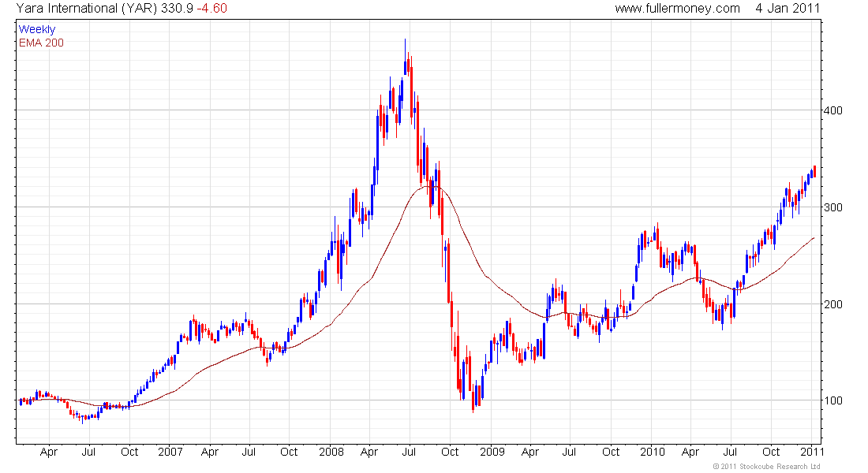Viewport: 868px width, 473px height.
Task: Click the '2007' year label on time axis
Action: pos(170,452)
